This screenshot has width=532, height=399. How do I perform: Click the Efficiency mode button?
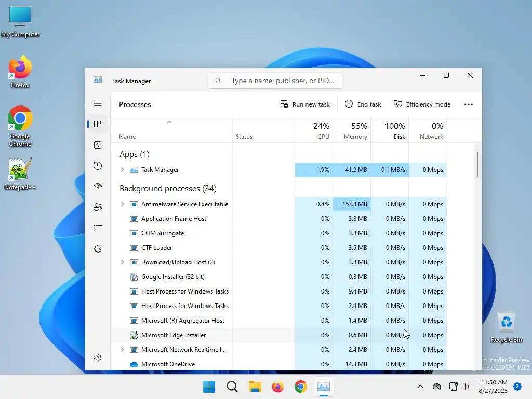click(x=422, y=104)
